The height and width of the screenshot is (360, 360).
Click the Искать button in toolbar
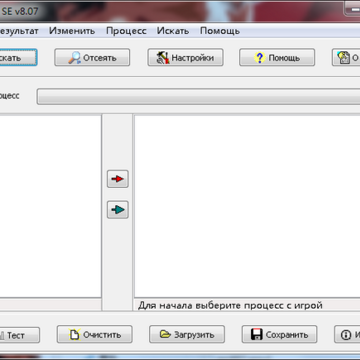click(x=18, y=58)
